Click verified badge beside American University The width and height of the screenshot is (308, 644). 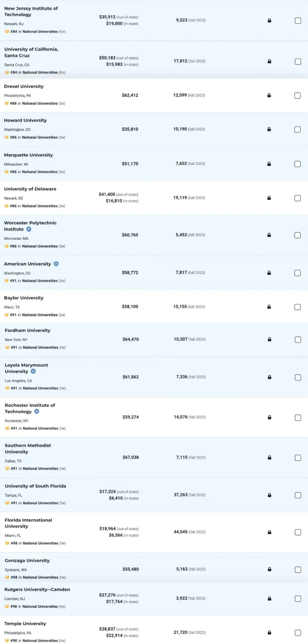[x=56, y=264]
